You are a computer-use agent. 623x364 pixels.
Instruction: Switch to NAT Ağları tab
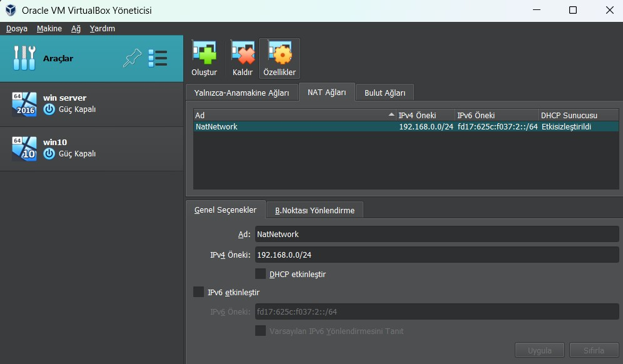pyautogui.click(x=327, y=92)
